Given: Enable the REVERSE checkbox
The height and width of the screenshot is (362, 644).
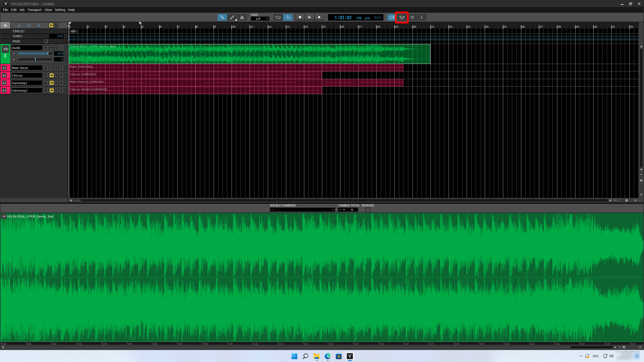Looking at the screenshot, I should click(x=368, y=210).
